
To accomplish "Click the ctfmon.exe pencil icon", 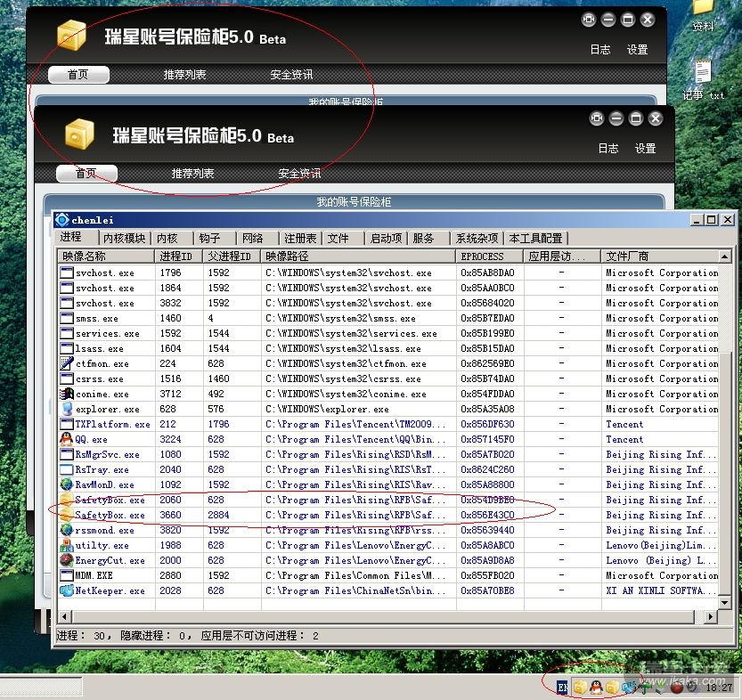I will 67,363.
